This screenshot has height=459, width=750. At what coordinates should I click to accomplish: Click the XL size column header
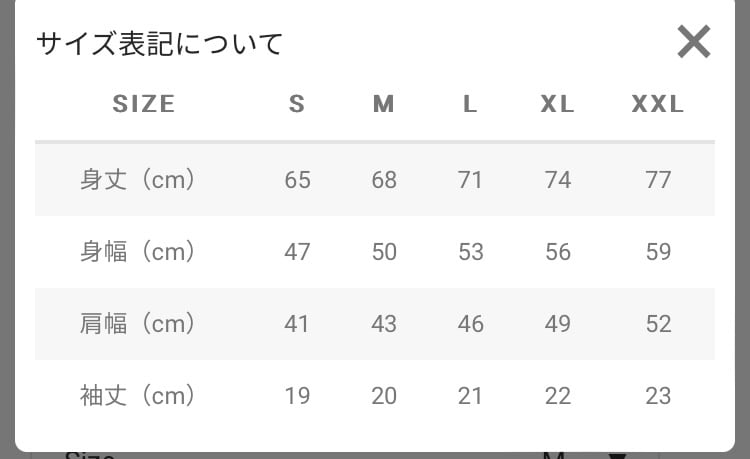(558, 104)
